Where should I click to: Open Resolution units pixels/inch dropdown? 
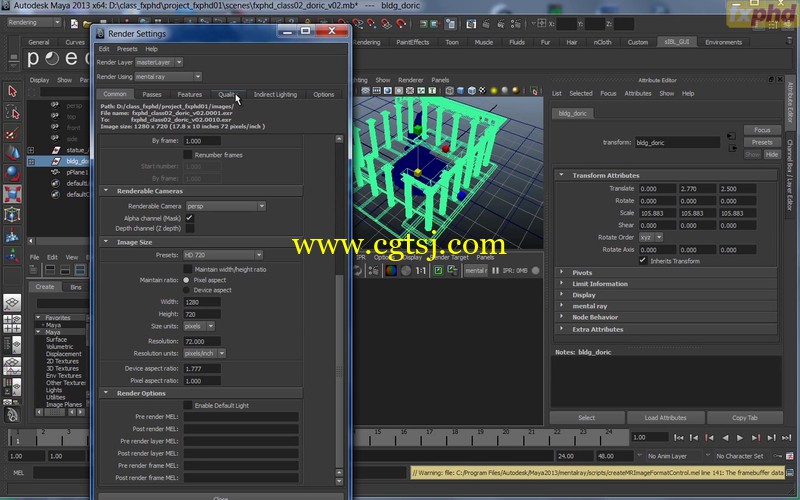[x=204, y=353]
